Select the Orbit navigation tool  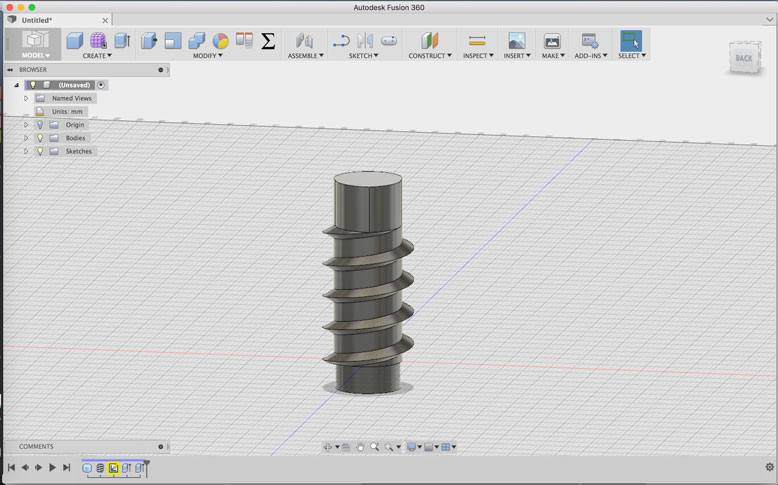327,447
